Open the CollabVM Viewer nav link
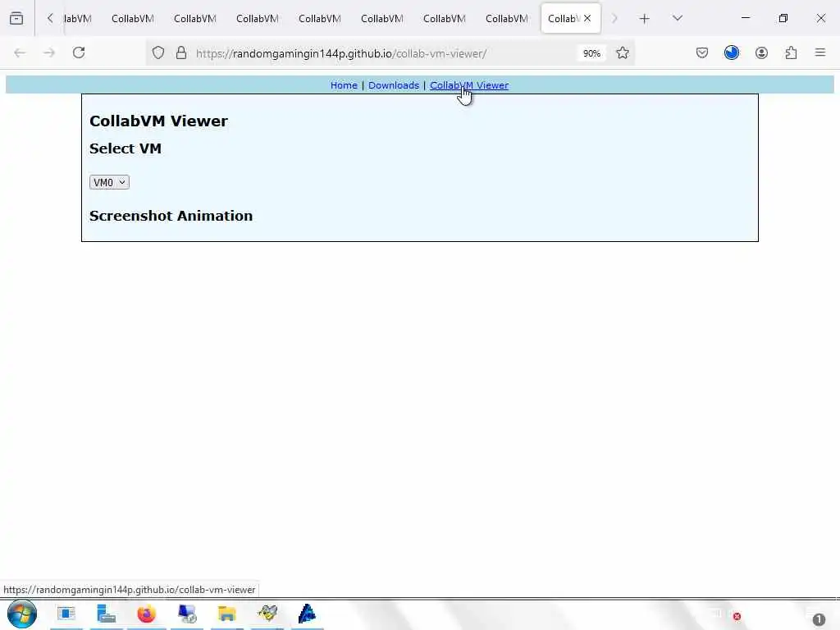The image size is (840, 630). click(469, 85)
